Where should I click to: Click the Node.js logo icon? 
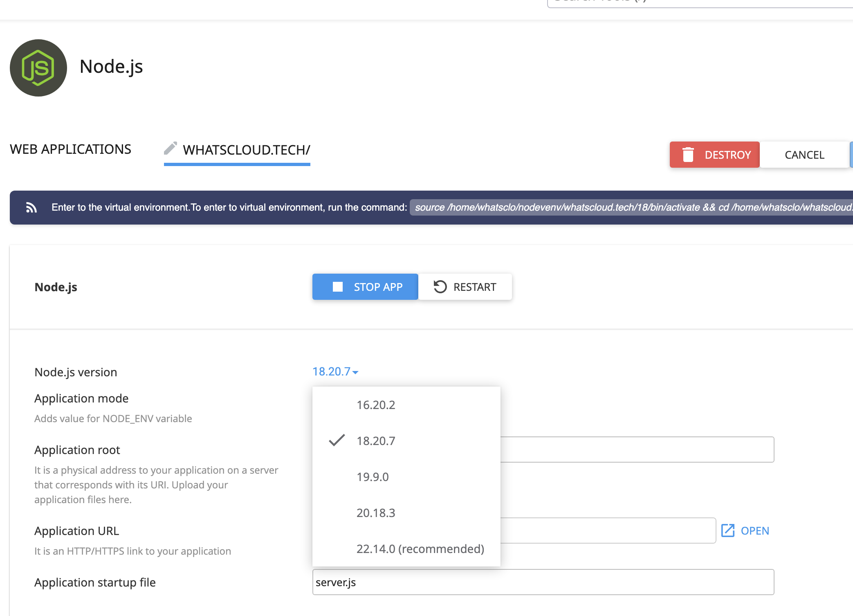tap(38, 68)
